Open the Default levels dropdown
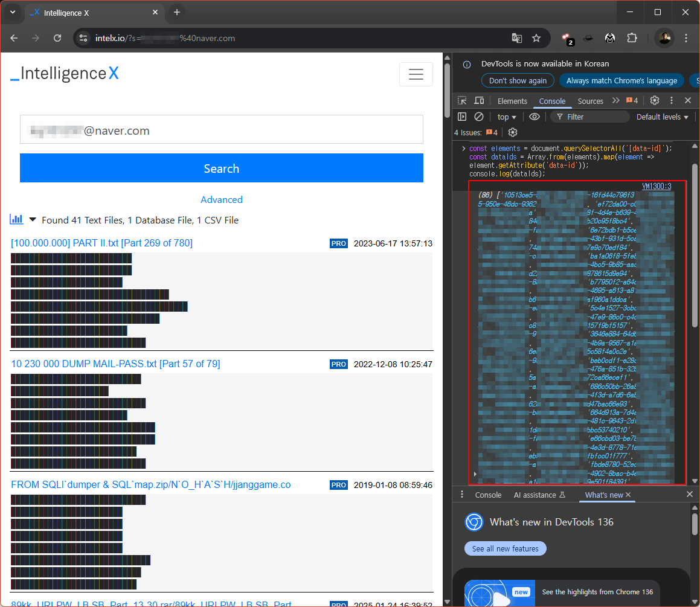This screenshot has width=700, height=607. click(662, 117)
